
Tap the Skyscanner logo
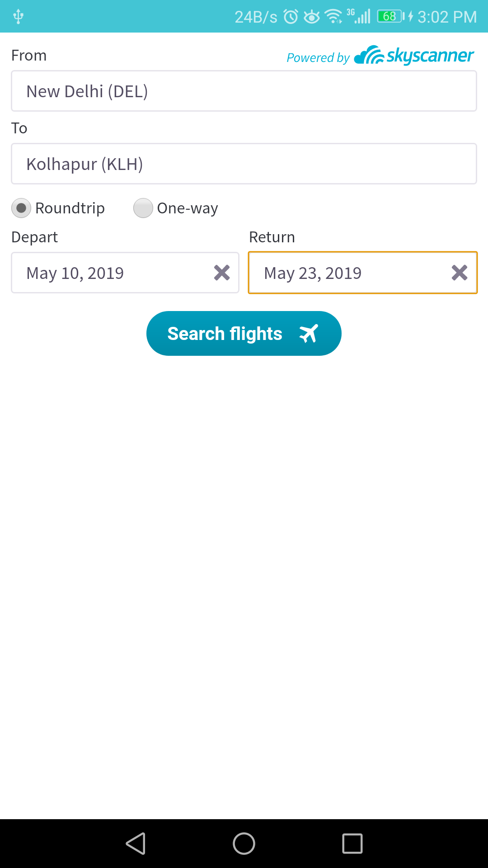(x=414, y=56)
